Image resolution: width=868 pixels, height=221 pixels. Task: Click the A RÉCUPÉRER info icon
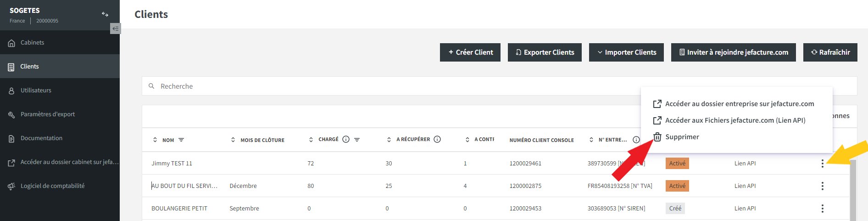pos(437,139)
